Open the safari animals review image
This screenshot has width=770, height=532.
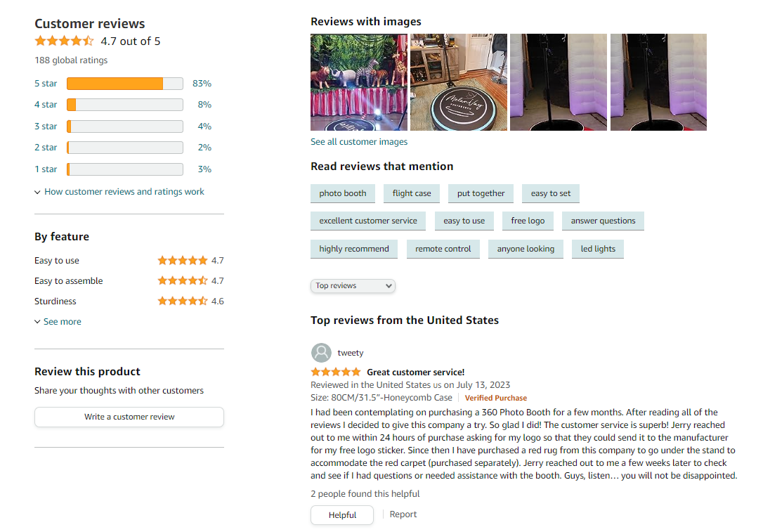359,82
